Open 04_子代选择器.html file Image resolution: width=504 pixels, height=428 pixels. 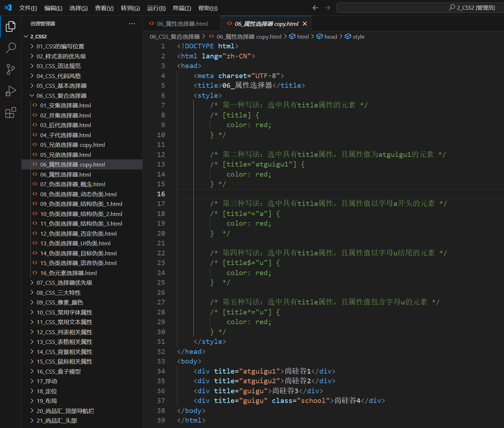[82, 135]
